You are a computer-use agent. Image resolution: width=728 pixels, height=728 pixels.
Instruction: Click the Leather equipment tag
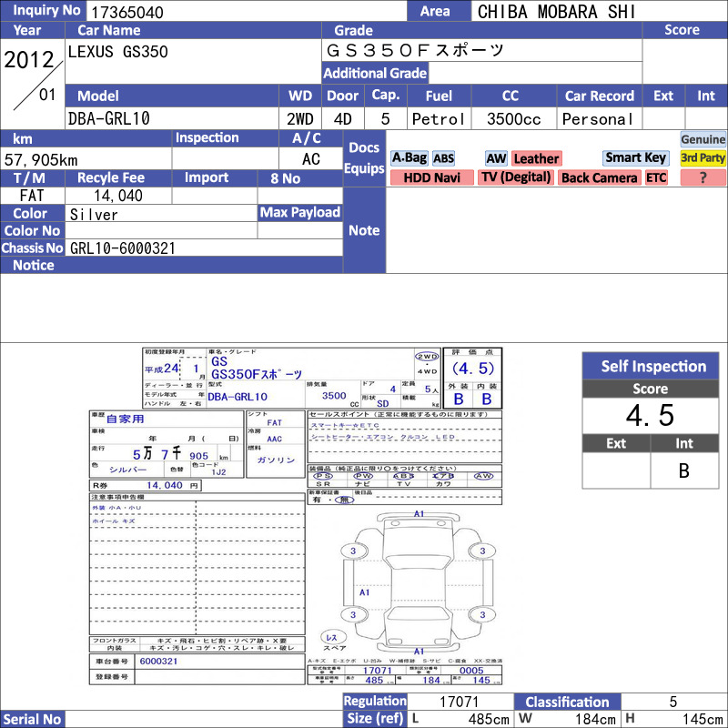pyautogui.click(x=536, y=158)
